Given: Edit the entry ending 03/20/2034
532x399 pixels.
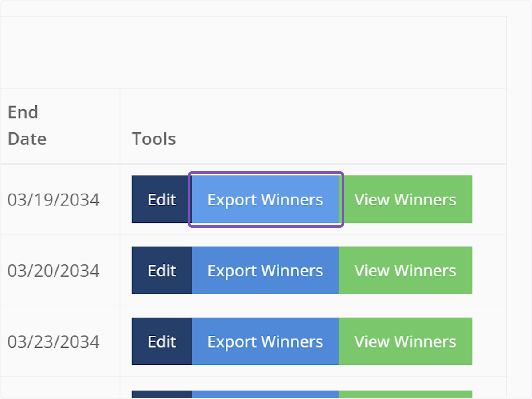Looking at the screenshot, I should tap(162, 271).
